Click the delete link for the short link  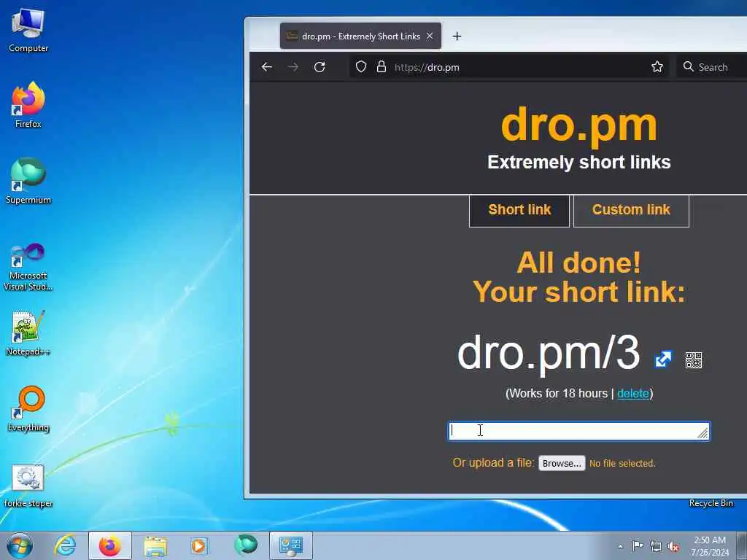coord(632,393)
